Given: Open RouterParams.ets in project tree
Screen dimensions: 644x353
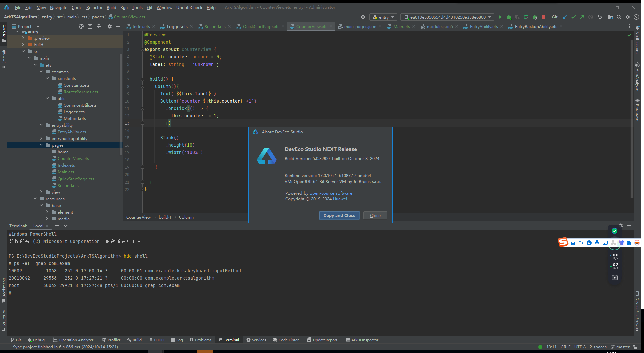Looking at the screenshot, I should coord(80,92).
